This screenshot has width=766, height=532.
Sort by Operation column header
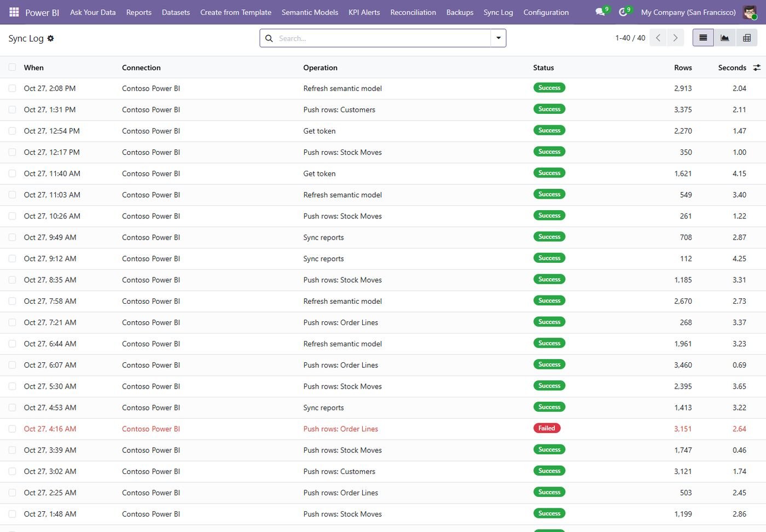pyautogui.click(x=320, y=67)
